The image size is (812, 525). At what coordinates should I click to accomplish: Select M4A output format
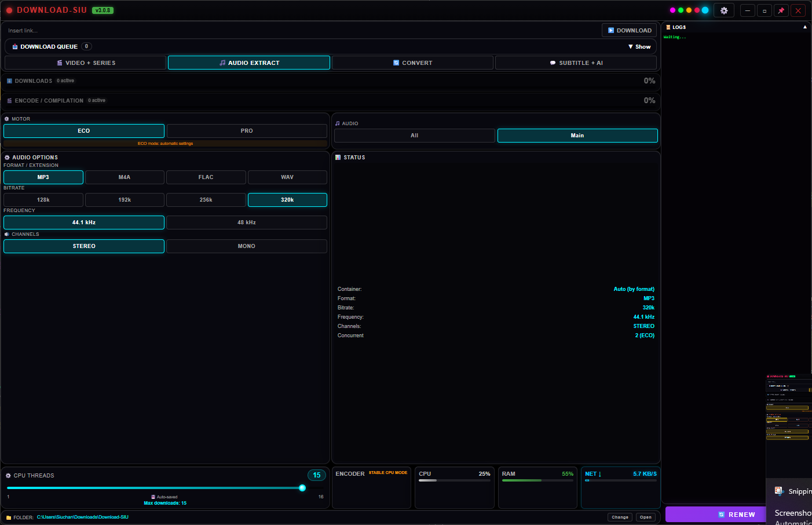tap(125, 177)
